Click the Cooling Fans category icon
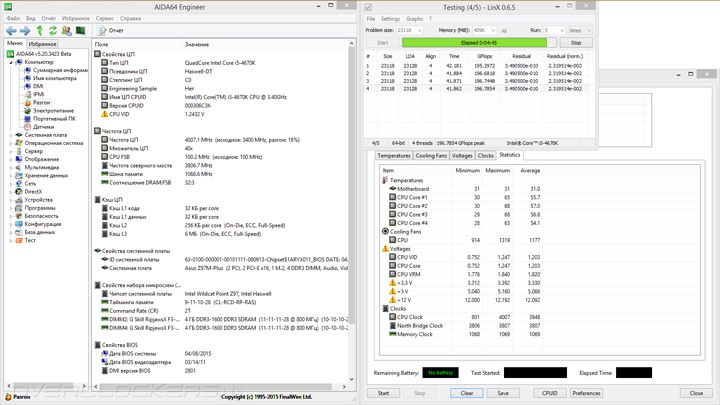Screen dimensions: 720x405 (x=386, y=231)
